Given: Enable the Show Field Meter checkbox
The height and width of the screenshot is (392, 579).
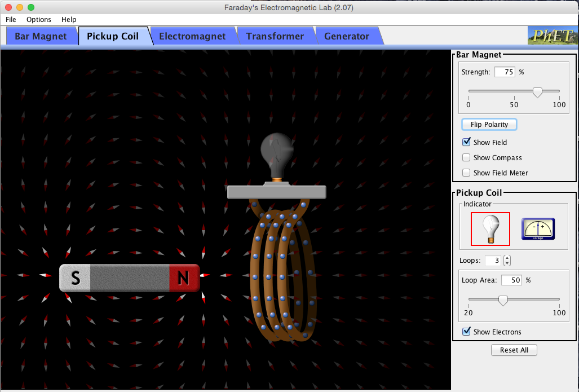Looking at the screenshot, I should coord(466,173).
